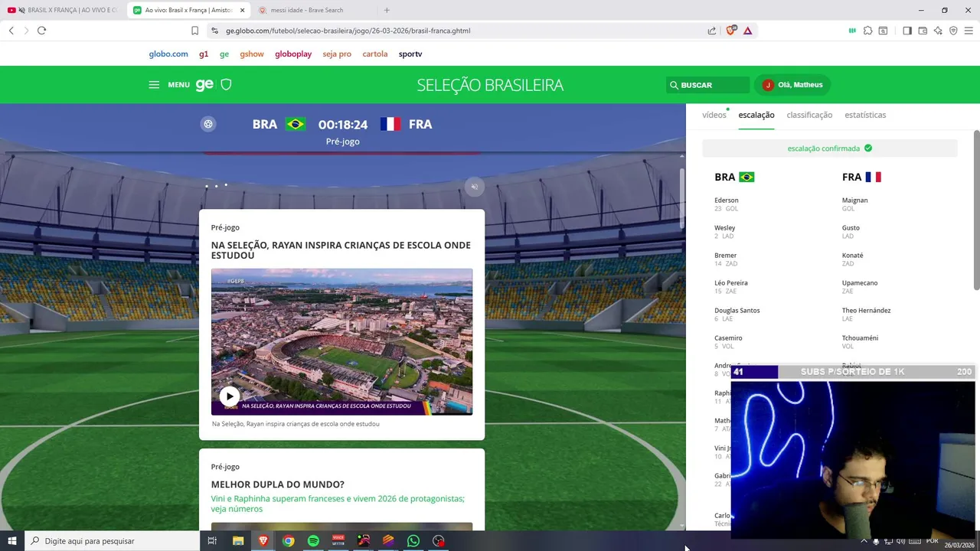Click the 00:18:24 countdown timer

tap(343, 124)
